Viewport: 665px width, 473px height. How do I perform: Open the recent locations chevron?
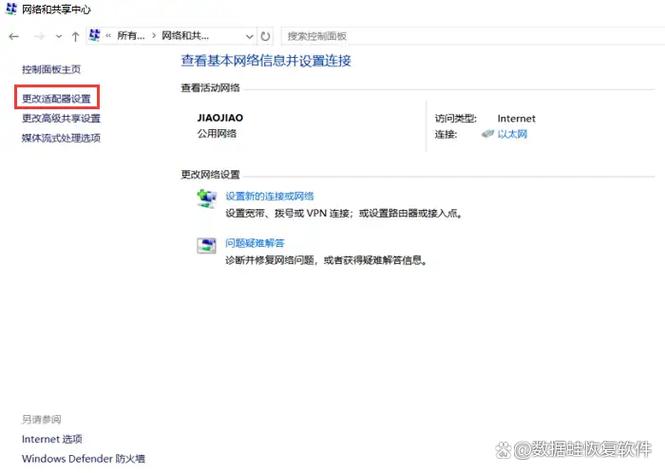(59, 36)
